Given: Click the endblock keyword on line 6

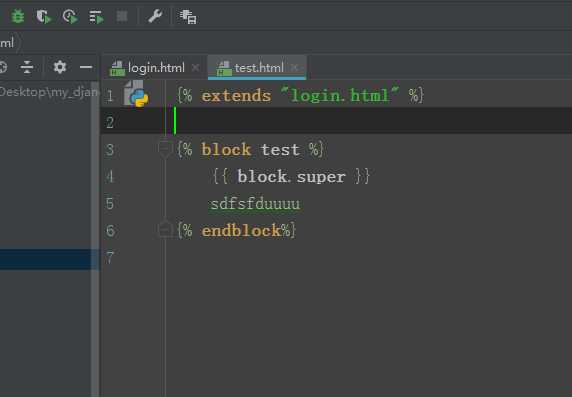Looking at the screenshot, I should click(x=241, y=231).
